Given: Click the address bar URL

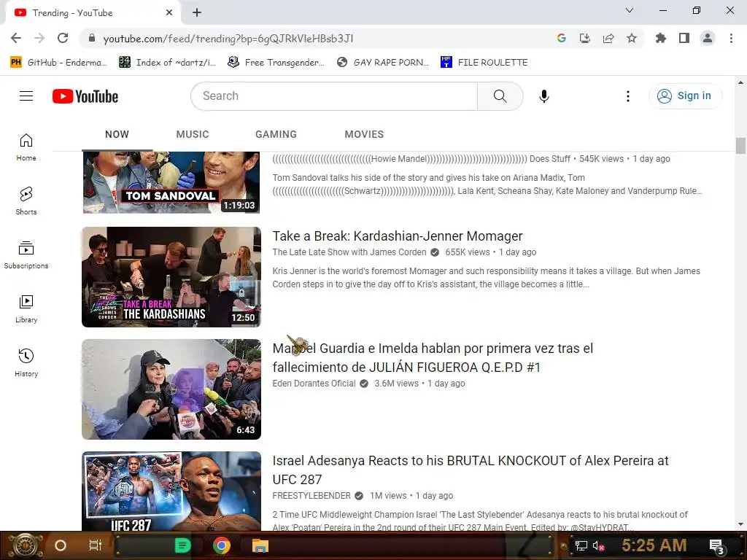Looking at the screenshot, I should [228, 39].
